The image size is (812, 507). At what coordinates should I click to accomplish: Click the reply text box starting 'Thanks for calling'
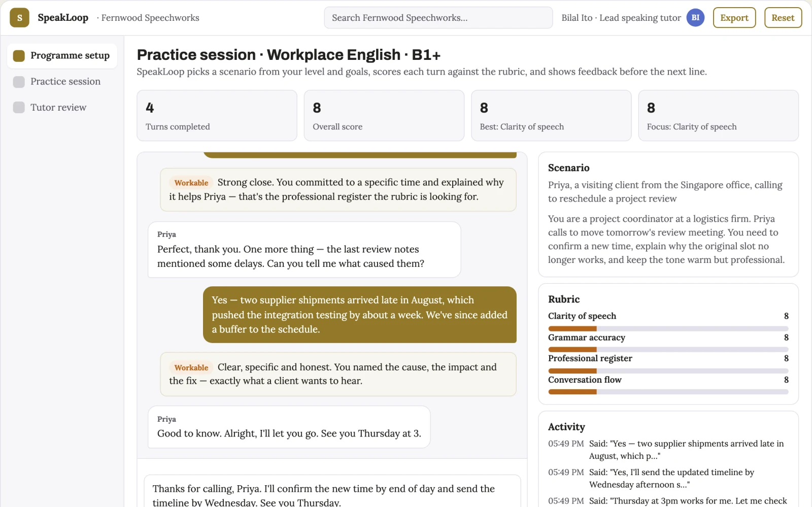tap(332, 491)
